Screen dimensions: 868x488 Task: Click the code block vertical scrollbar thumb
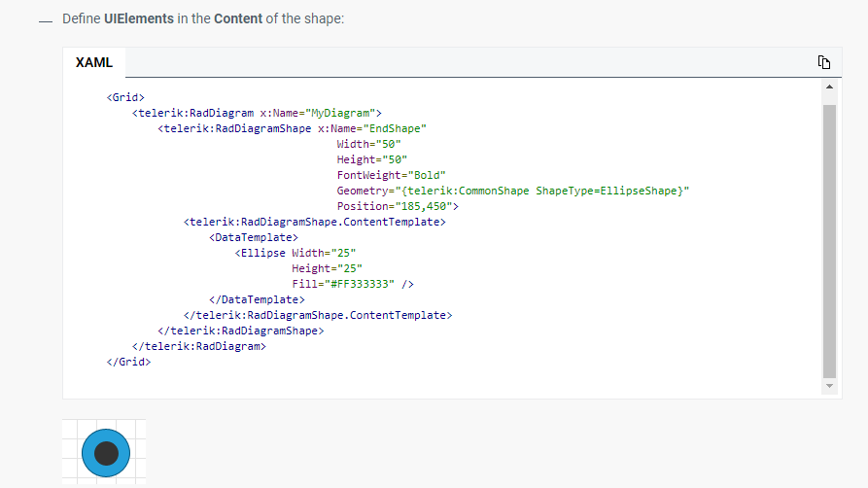828,238
